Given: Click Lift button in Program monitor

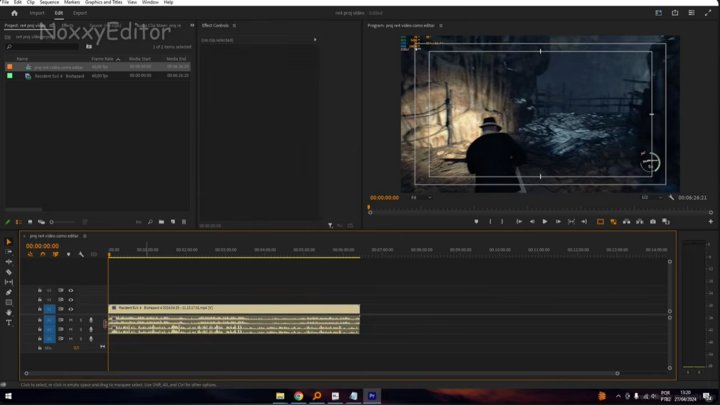Looking at the screenshot, I should (x=626, y=221).
